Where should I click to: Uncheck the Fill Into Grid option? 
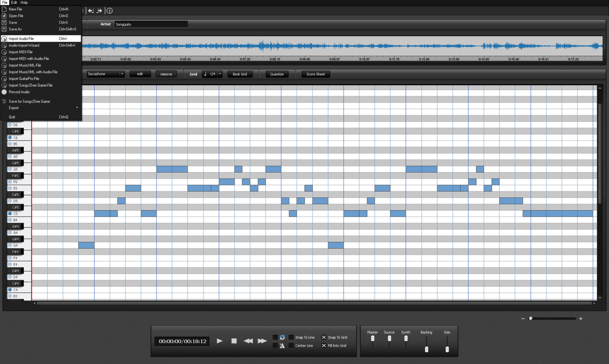pyautogui.click(x=324, y=345)
